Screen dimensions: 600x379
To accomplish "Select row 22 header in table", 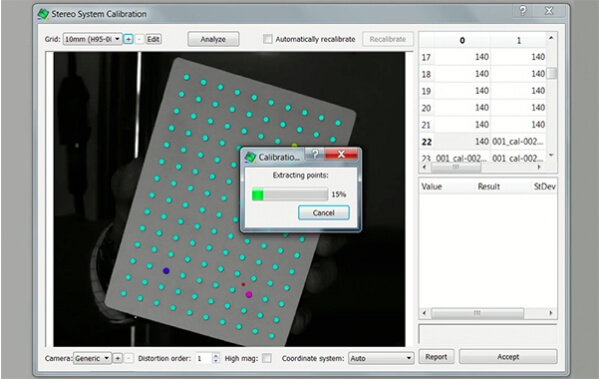I will pyautogui.click(x=427, y=142).
